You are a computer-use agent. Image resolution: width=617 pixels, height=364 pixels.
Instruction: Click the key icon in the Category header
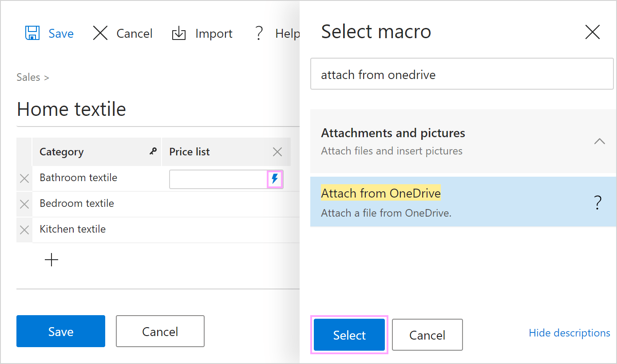tap(153, 151)
